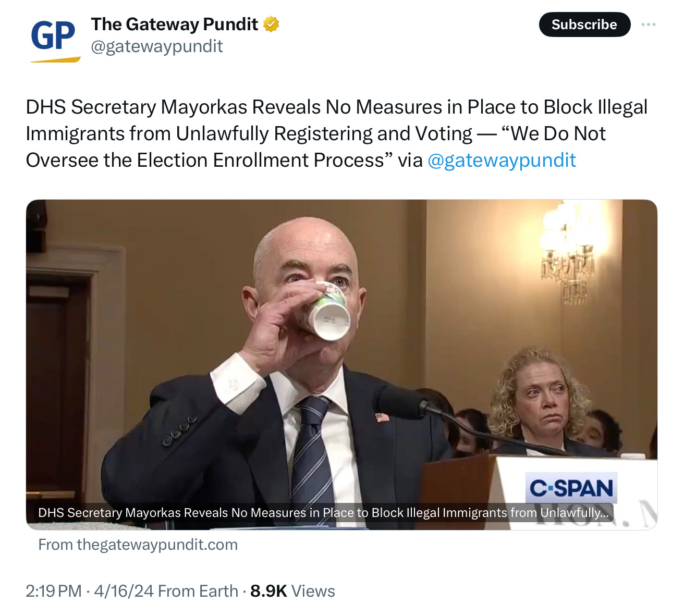Open the article preview image
The width and height of the screenshot is (684, 616).
[341, 364]
